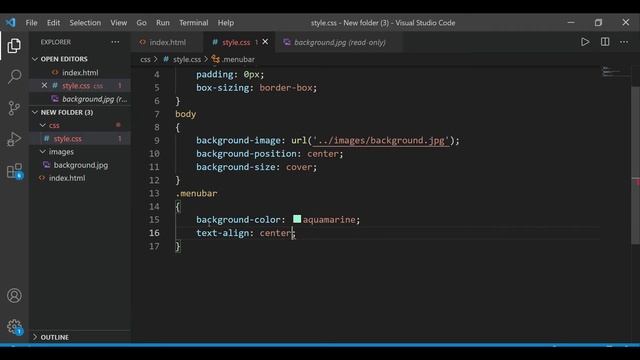Click the '.menubar' selector on line 13
Image resolution: width=640 pixels, height=360 pixels.
(196, 193)
